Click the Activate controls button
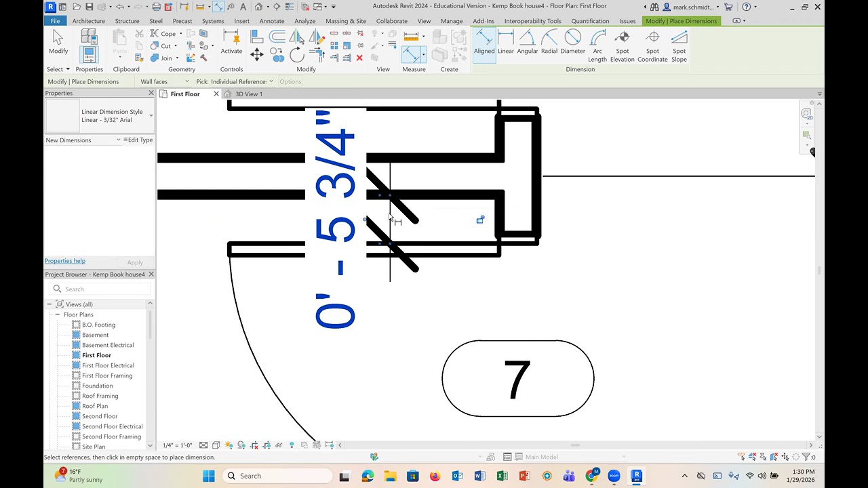The height and width of the screenshot is (488, 868). point(231,42)
